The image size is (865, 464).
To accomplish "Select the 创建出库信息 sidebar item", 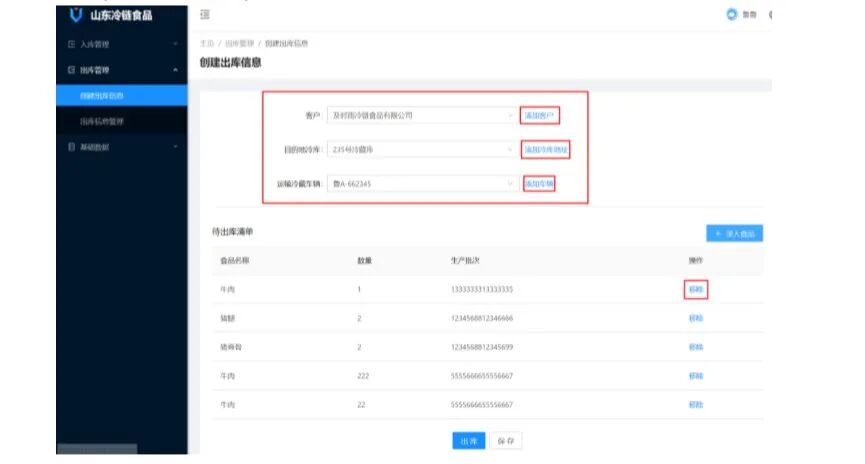I will pos(121,95).
